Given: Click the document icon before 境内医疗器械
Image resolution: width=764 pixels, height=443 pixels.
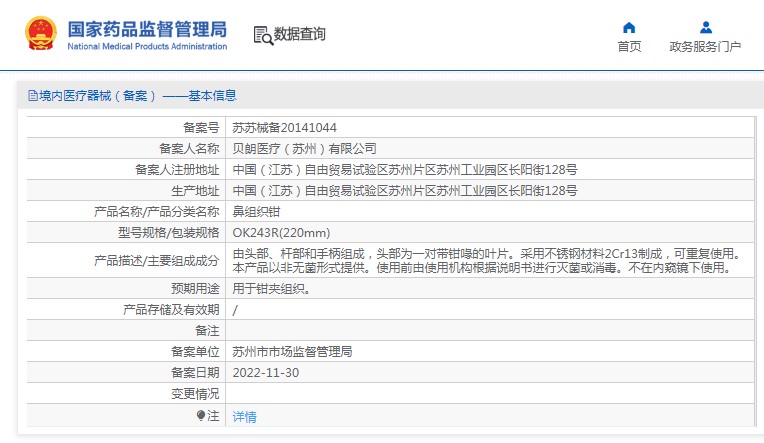Looking at the screenshot, I should [33, 96].
